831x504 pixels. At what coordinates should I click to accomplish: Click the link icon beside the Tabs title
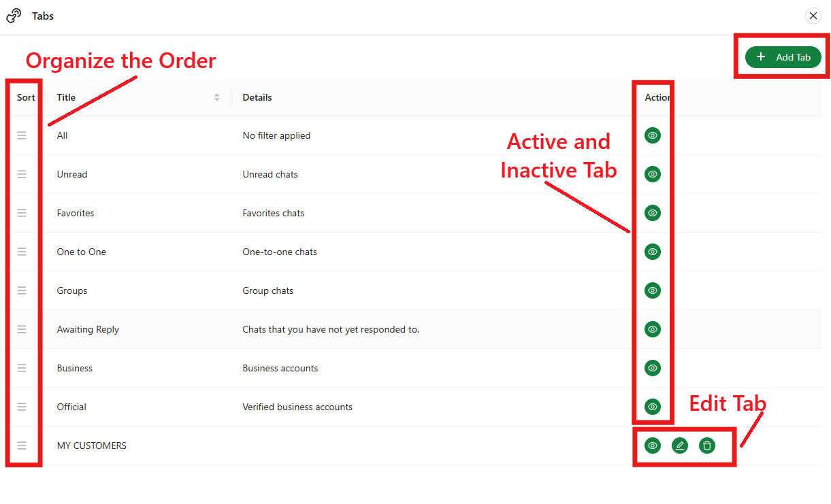point(14,16)
